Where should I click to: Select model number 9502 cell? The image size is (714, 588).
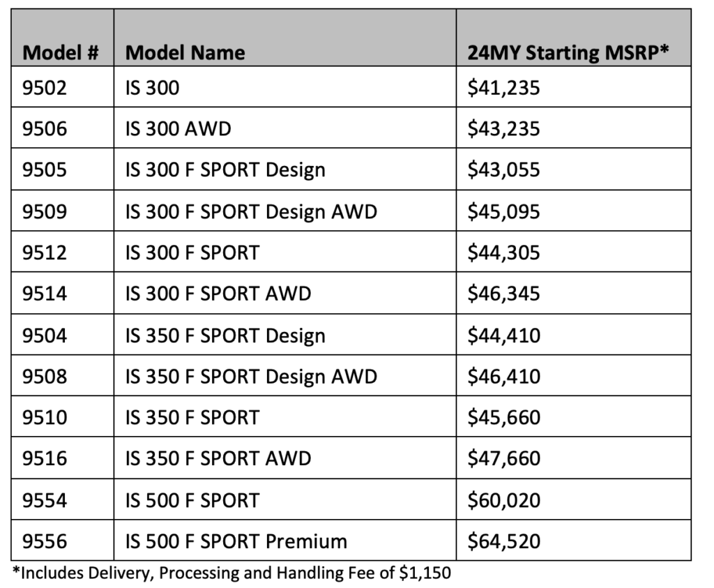[x=45, y=88]
